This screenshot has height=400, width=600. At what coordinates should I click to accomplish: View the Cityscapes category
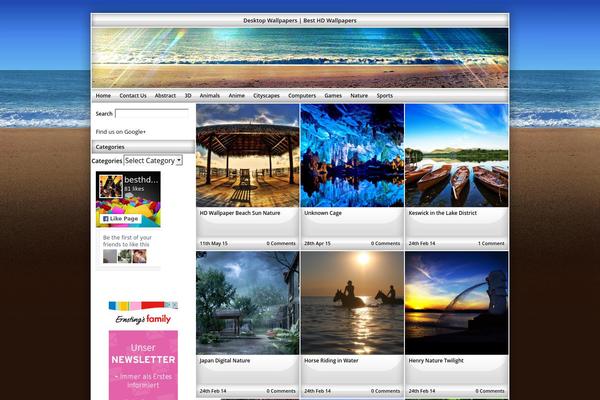(x=266, y=96)
